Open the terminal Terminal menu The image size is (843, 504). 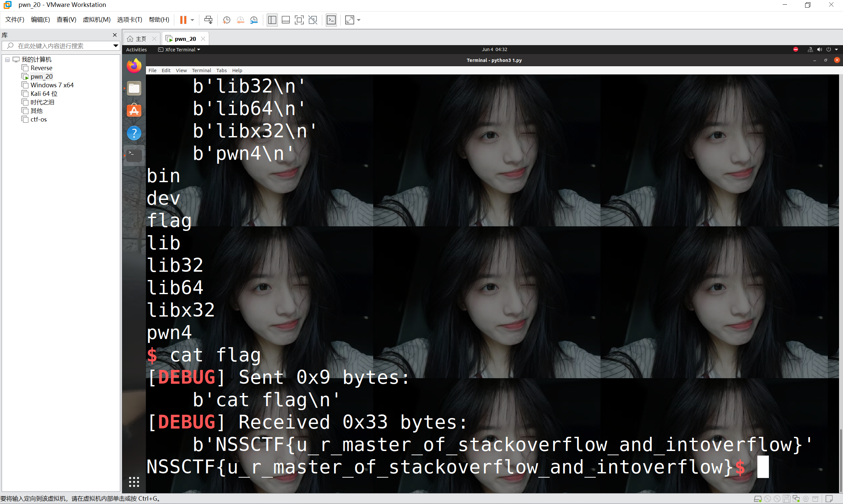tap(201, 70)
